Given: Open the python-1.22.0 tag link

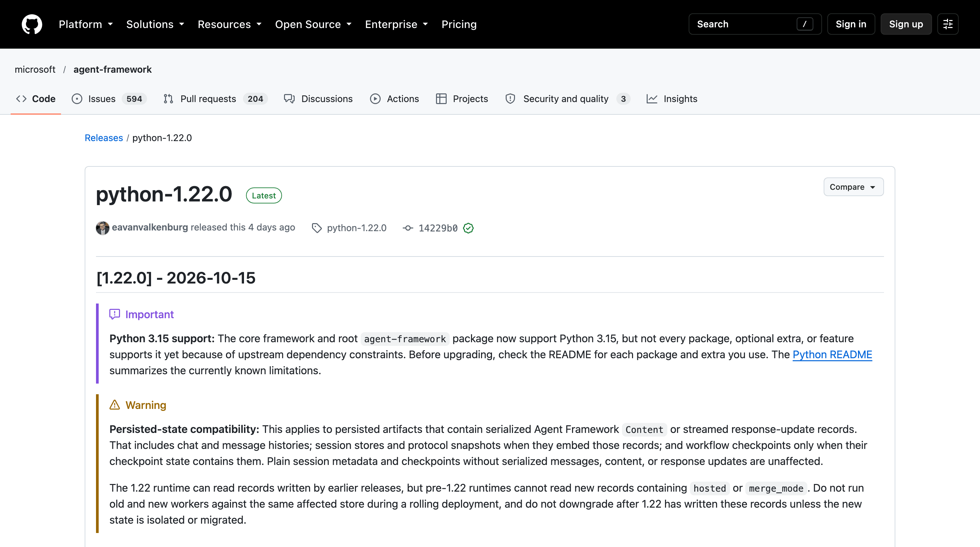Looking at the screenshot, I should click(356, 228).
